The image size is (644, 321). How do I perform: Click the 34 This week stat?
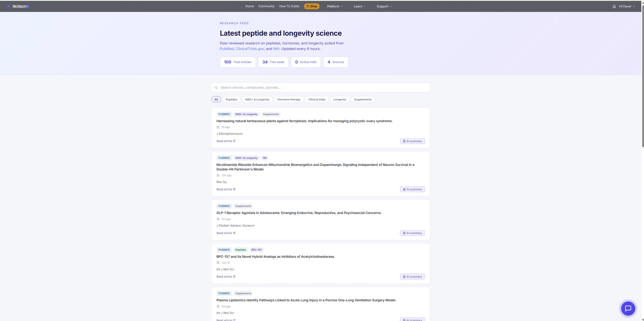[x=273, y=62]
